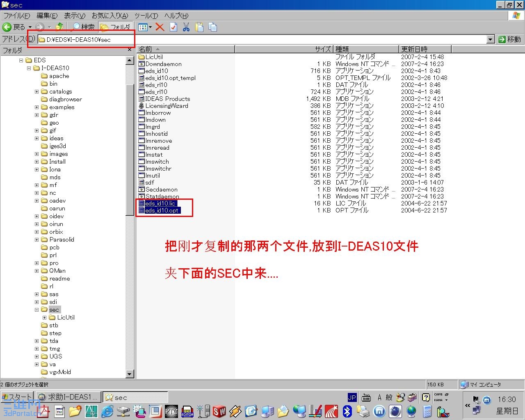
Task: Switch to 求助I-DEAS1 taskbar window
Action: [x=68, y=397]
